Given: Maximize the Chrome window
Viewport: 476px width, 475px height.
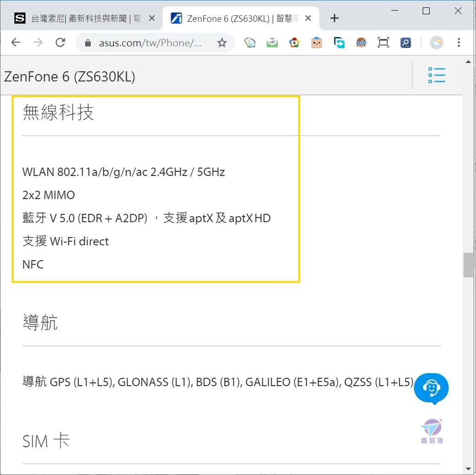Looking at the screenshot, I should click(426, 11).
